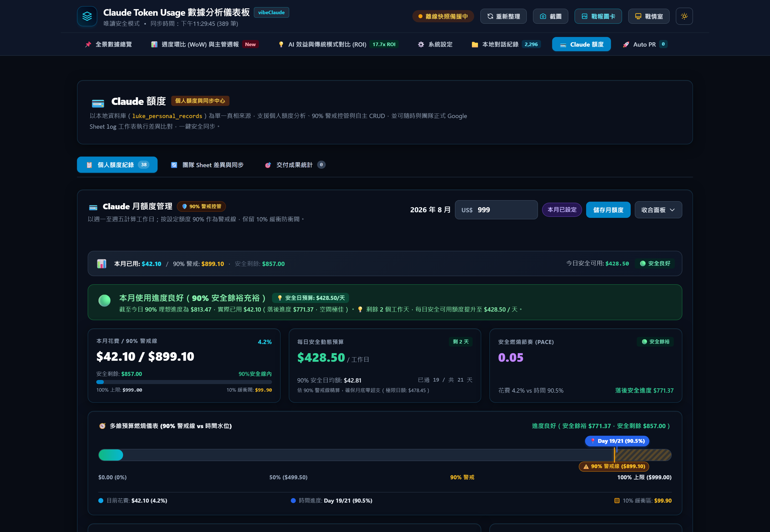Open AI 效益與傳統模式對比 (ROI) tab
Image resolution: width=770 pixels, height=532 pixels.
[x=338, y=44]
